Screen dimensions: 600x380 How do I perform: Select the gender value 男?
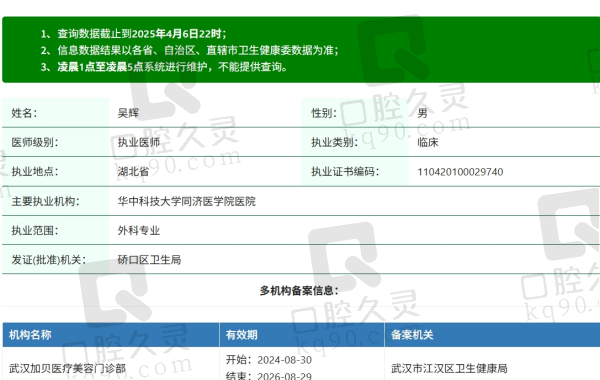pos(422,113)
